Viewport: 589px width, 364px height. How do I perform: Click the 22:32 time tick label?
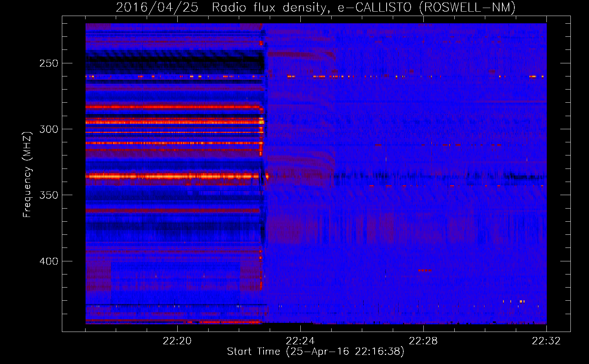tap(546, 341)
